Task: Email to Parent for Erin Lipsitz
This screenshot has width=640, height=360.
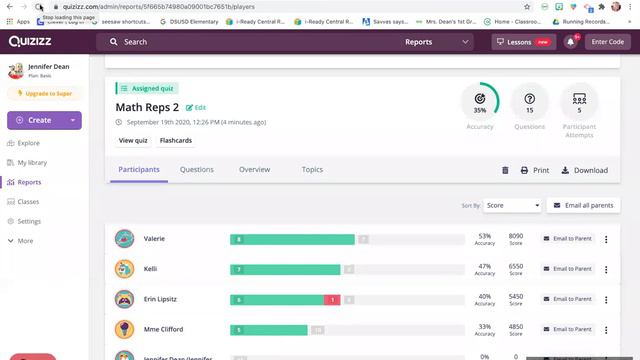Action: (568, 299)
